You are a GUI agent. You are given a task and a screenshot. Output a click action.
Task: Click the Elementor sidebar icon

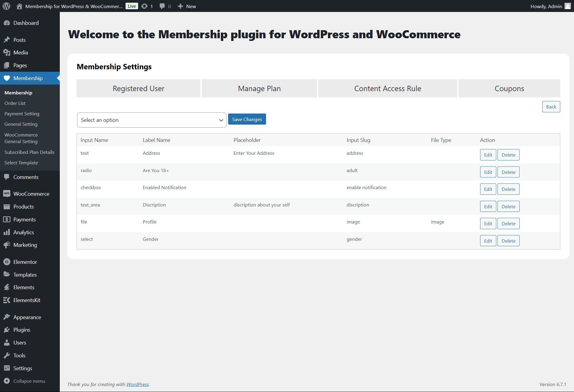point(7,262)
